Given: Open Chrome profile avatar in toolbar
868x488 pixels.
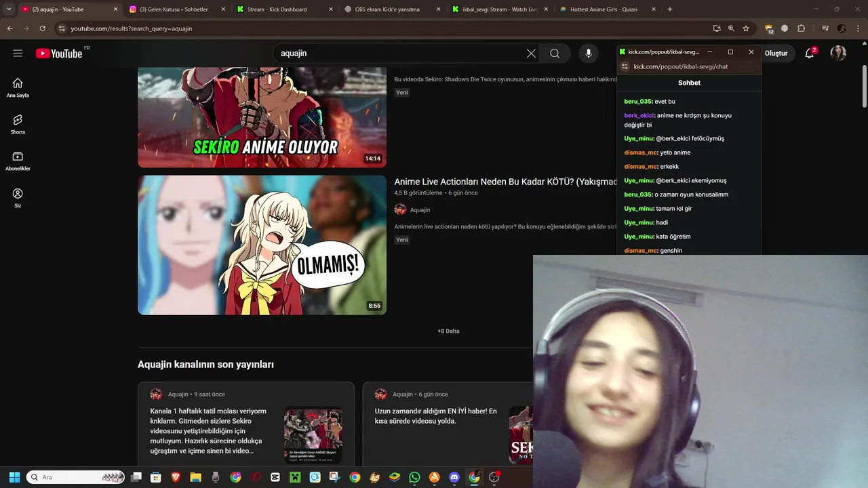Looking at the screenshot, I should pos(842,28).
